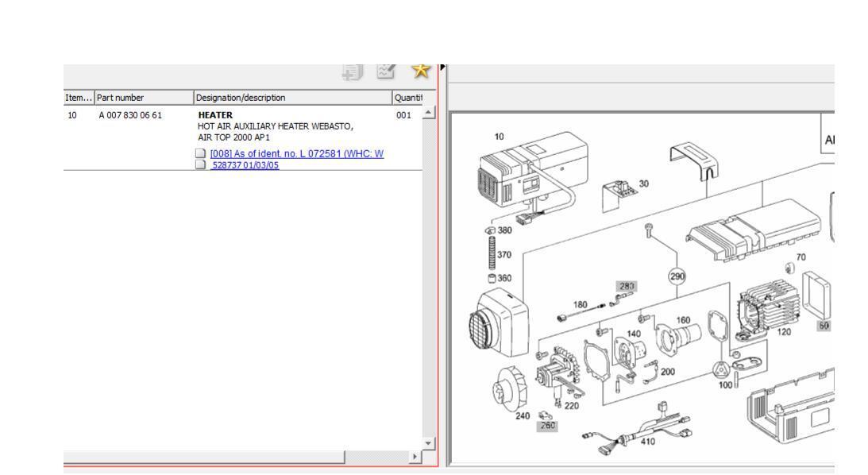This screenshot has height=475, width=868.
Task: Click the Designation/description column header
Action: click(x=291, y=98)
